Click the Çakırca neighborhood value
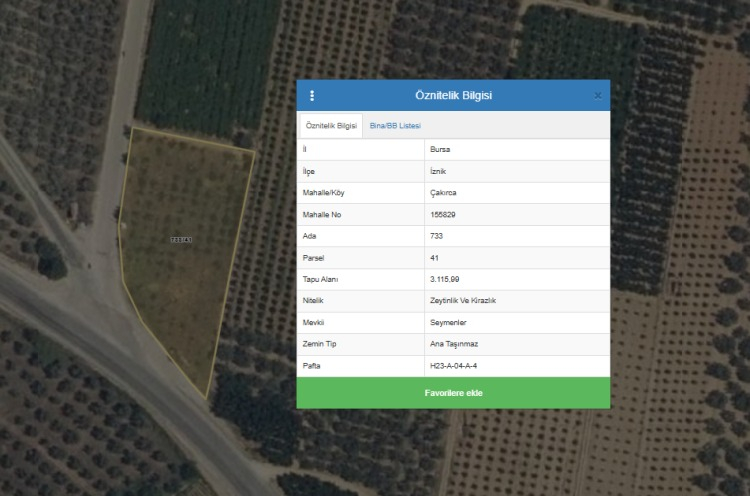The height and width of the screenshot is (496, 750). pos(443,192)
